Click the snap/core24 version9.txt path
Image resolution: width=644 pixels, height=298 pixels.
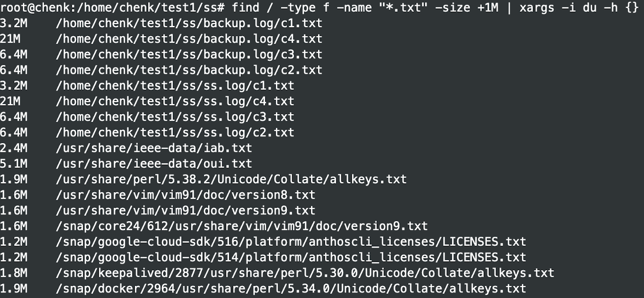click(242, 226)
